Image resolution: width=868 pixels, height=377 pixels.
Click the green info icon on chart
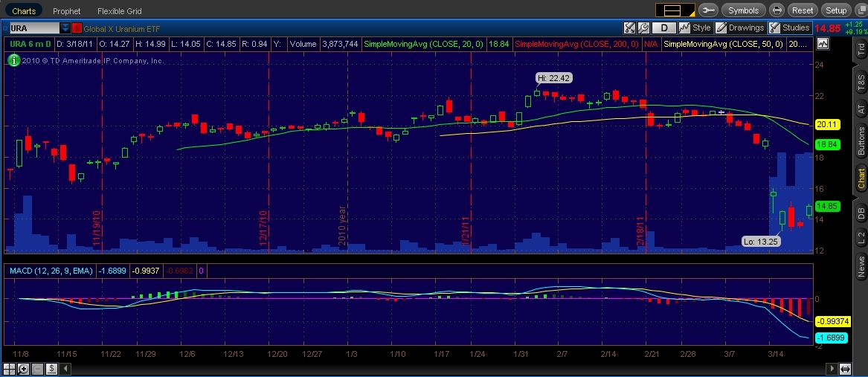[14, 60]
